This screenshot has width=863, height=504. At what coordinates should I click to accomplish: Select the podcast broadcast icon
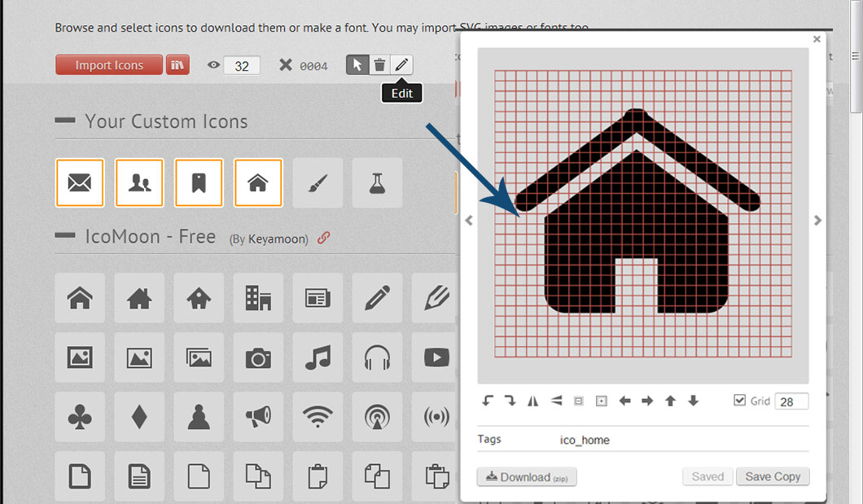(x=377, y=417)
